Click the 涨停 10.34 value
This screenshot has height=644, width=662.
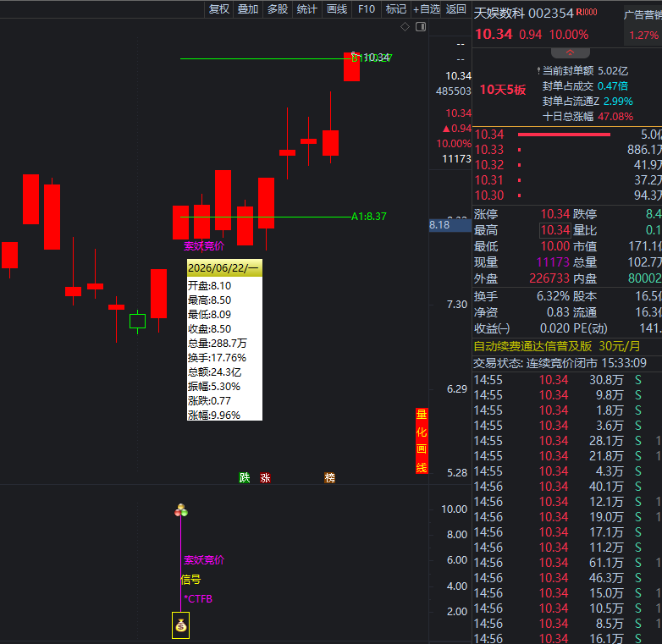(x=555, y=214)
